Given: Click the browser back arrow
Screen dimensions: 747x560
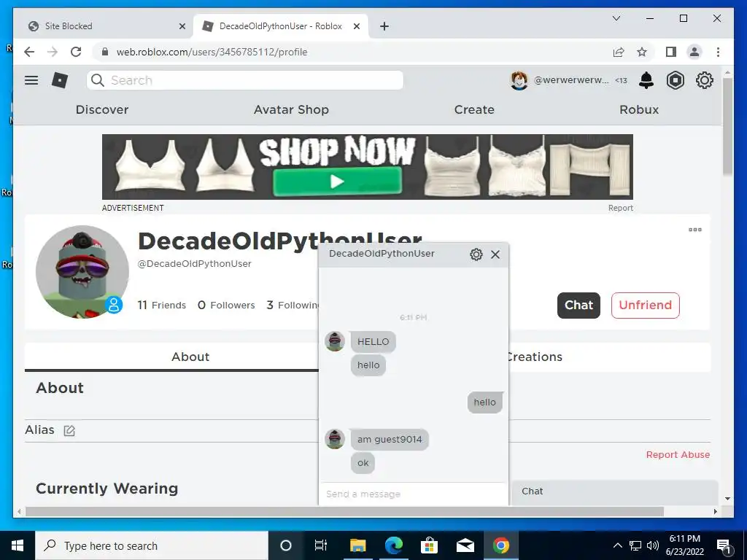Looking at the screenshot, I should click(29, 52).
